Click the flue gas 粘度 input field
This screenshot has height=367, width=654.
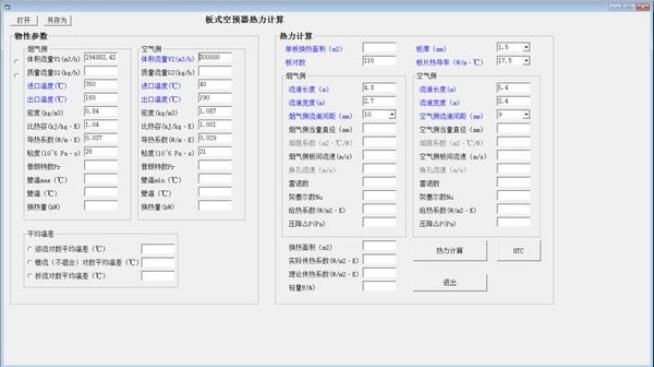[x=101, y=152]
